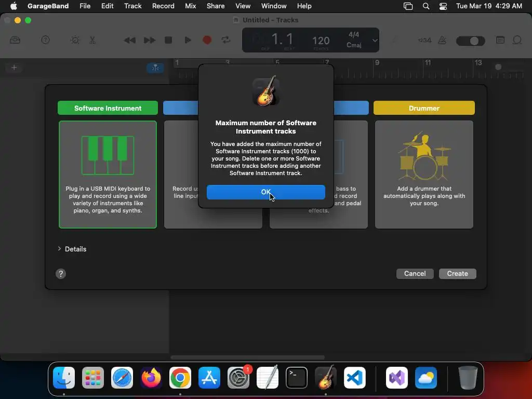Viewport: 532px width, 399px height.
Task: Open the scissors Editors button
Action: pos(92,40)
